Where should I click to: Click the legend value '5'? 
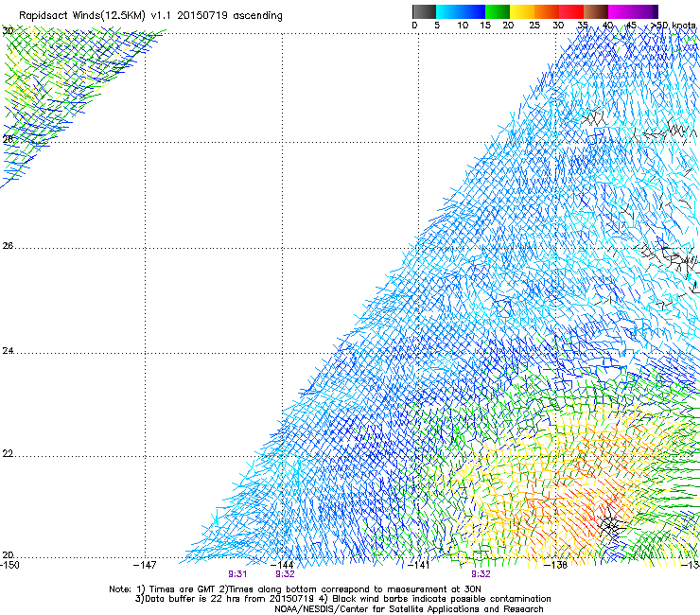(x=437, y=26)
